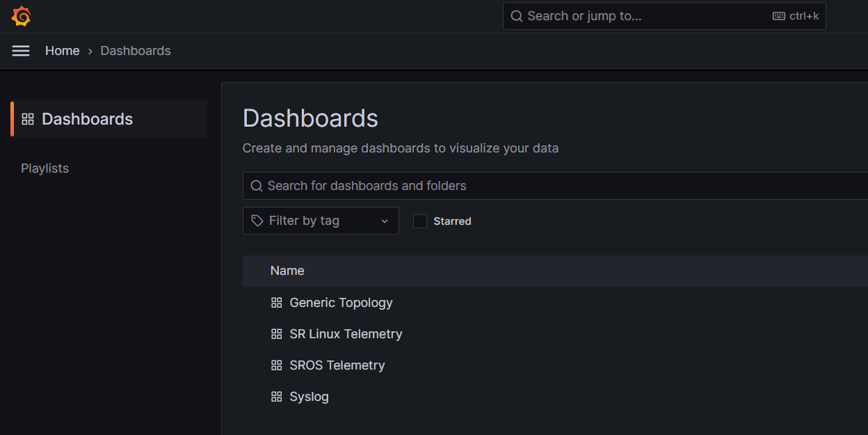Select Dashboards in the left sidebar

click(x=87, y=118)
